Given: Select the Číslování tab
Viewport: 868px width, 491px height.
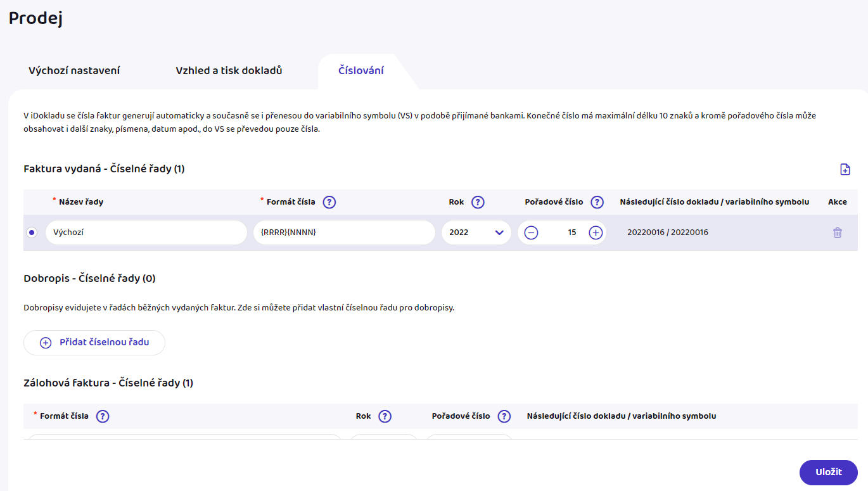Looking at the screenshot, I should click(x=361, y=70).
